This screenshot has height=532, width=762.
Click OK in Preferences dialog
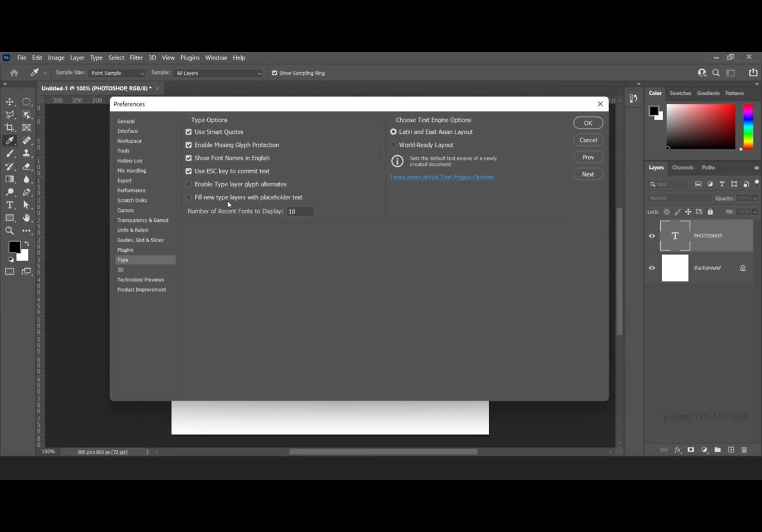click(x=588, y=123)
